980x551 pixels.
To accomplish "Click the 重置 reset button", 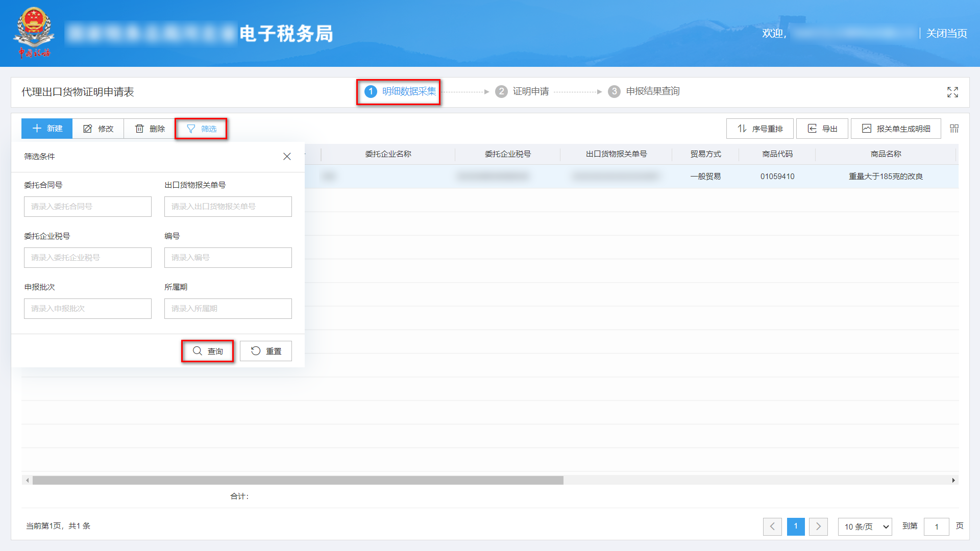I will click(265, 351).
